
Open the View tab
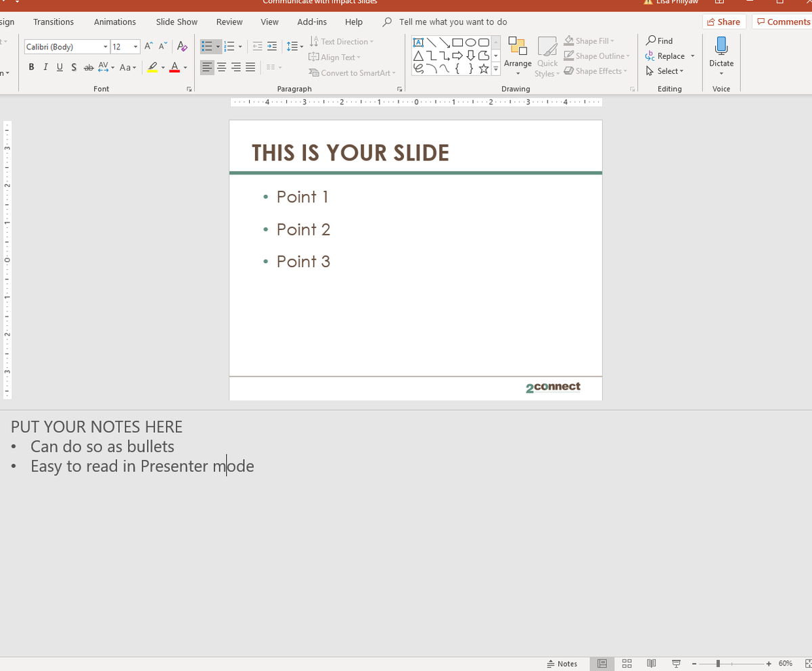coord(269,22)
